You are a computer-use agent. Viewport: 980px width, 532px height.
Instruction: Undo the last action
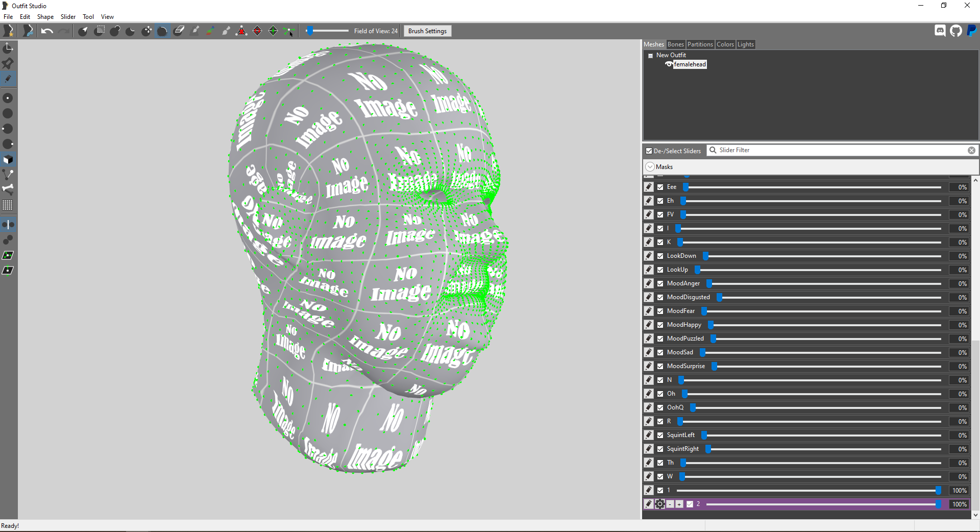[47, 31]
